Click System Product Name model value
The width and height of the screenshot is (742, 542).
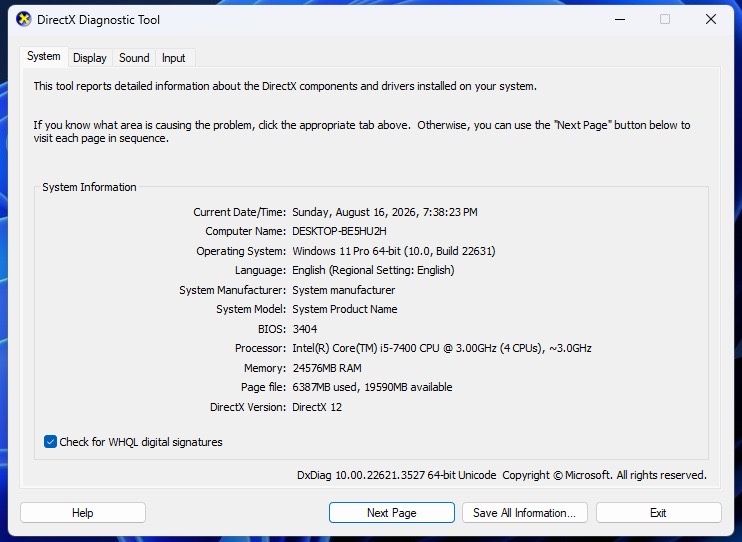click(344, 309)
